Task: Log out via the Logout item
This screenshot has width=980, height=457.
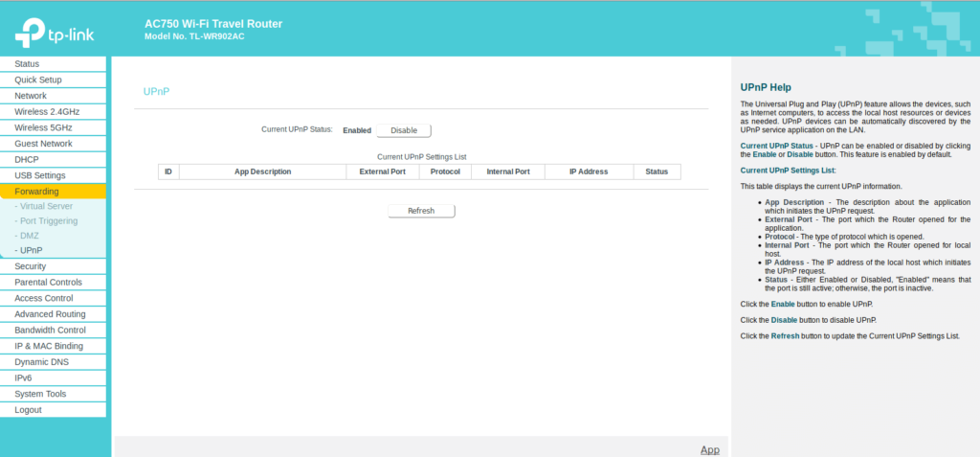Action: coord(28,410)
